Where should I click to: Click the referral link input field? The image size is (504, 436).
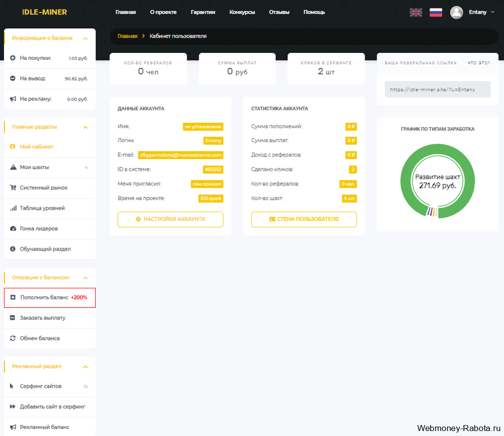(438, 89)
